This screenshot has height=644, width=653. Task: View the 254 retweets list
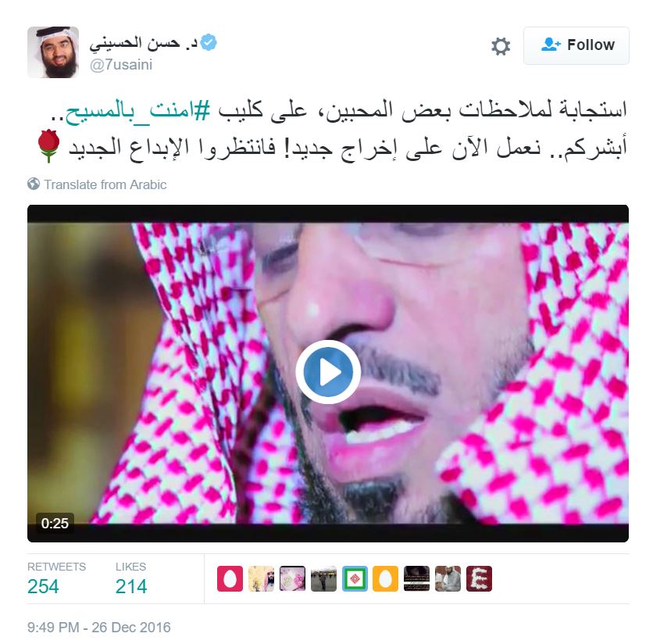pos(56,578)
